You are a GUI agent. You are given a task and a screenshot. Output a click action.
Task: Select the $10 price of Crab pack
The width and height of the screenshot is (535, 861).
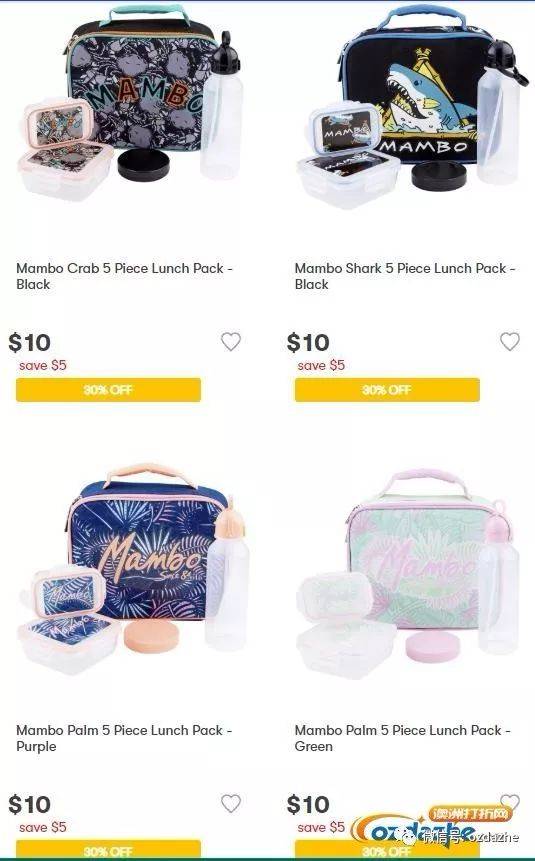30,343
